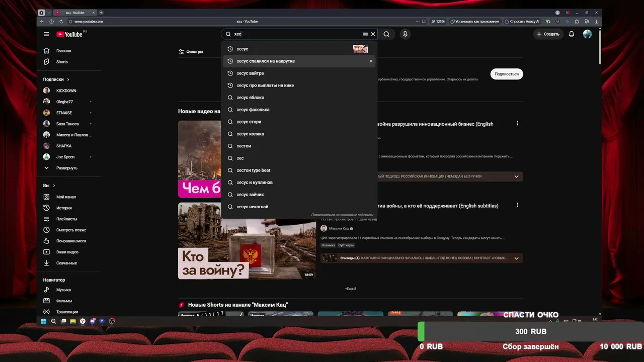This screenshot has height=362, width=644.
Task: Choose the suggestion «хесус спалился на накрутке»
Action: pos(299,61)
